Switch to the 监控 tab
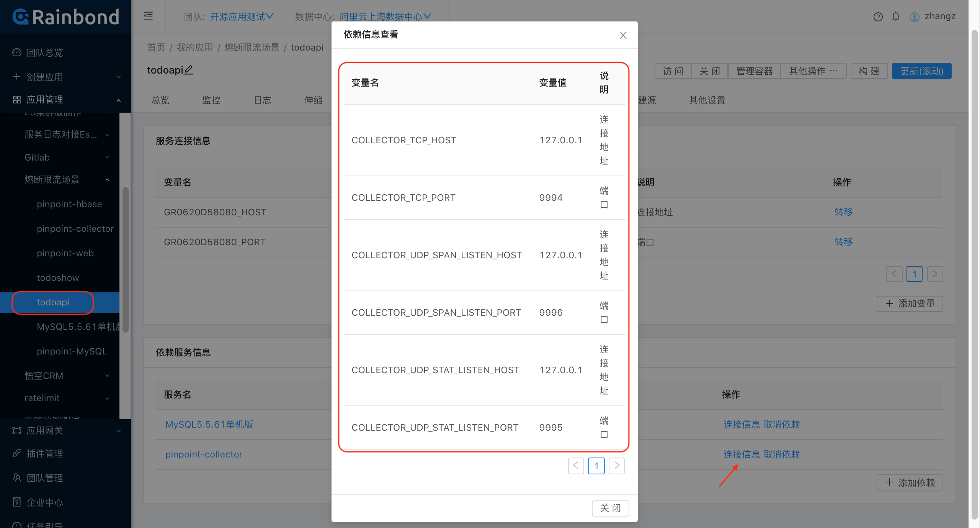Image resolution: width=980 pixels, height=528 pixels. point(211,100)
